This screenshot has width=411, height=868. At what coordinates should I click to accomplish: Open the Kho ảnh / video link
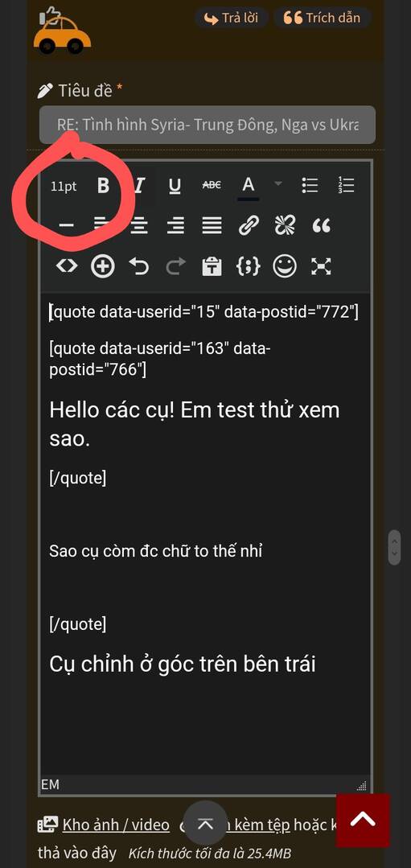point(116,825)
